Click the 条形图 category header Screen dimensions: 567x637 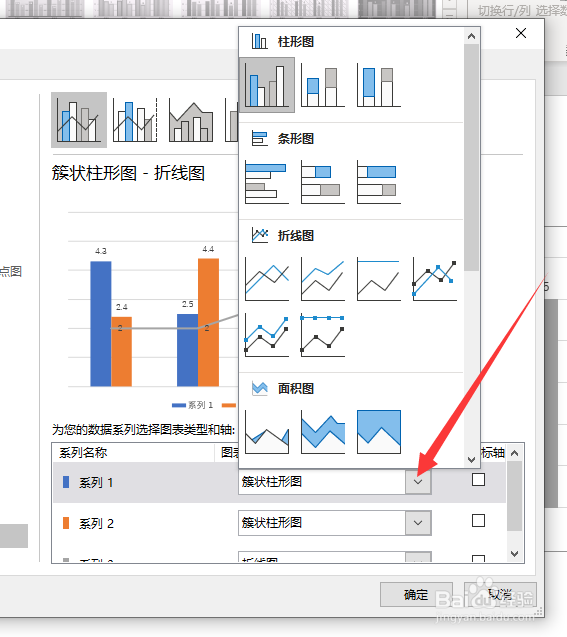tap(296, 139)
